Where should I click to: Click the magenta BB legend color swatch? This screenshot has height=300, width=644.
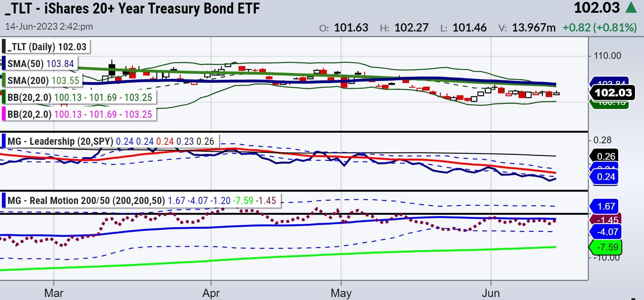coord(4,114)
